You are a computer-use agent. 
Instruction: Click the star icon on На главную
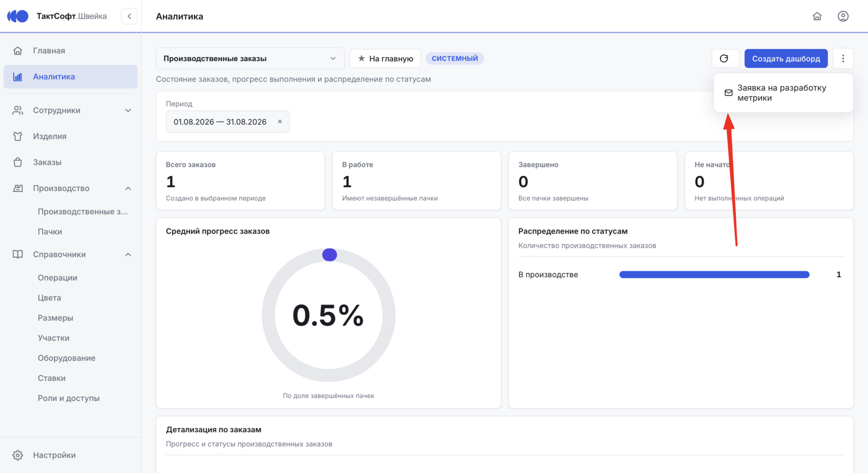362,58
